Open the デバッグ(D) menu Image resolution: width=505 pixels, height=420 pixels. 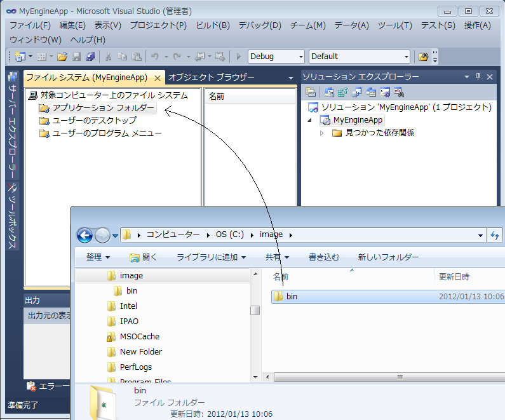(260, 25)
